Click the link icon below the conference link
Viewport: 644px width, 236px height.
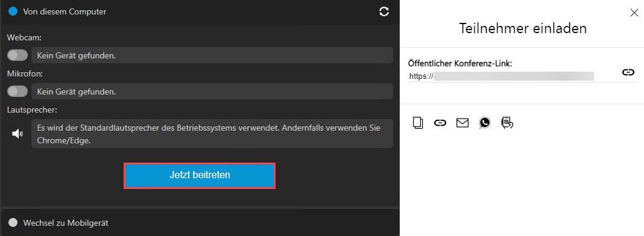click(x=440, y=123)
